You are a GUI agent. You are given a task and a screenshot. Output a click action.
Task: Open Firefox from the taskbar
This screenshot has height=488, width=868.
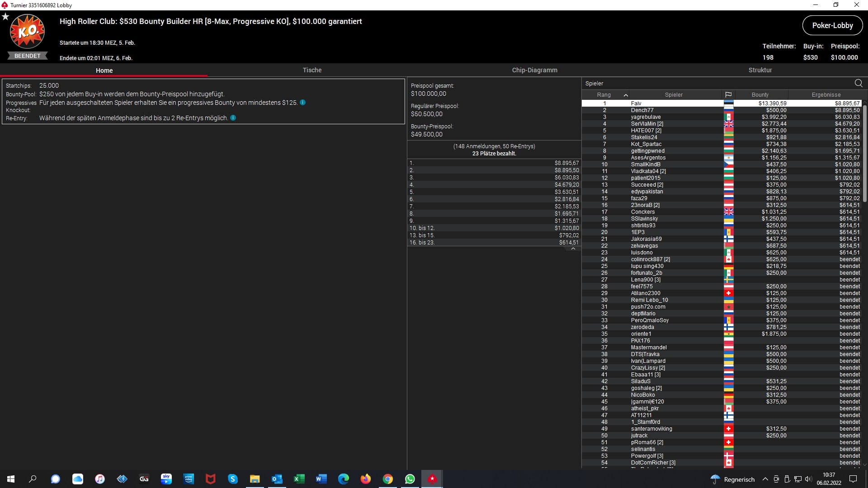365,479
